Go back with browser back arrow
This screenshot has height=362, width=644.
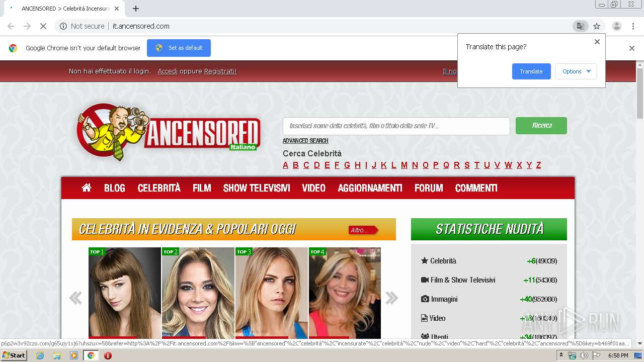[x=11, y=26]
